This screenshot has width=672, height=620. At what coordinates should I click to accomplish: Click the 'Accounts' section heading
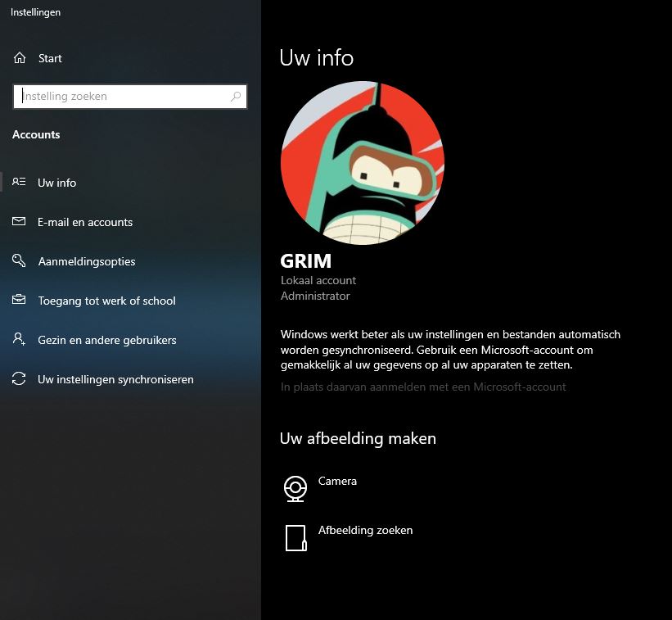[37, 134]
